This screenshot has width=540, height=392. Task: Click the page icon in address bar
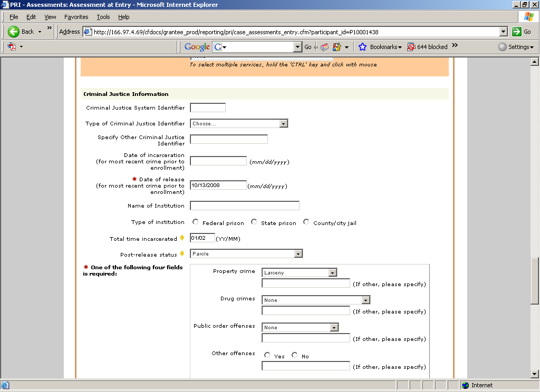point(88,32)
